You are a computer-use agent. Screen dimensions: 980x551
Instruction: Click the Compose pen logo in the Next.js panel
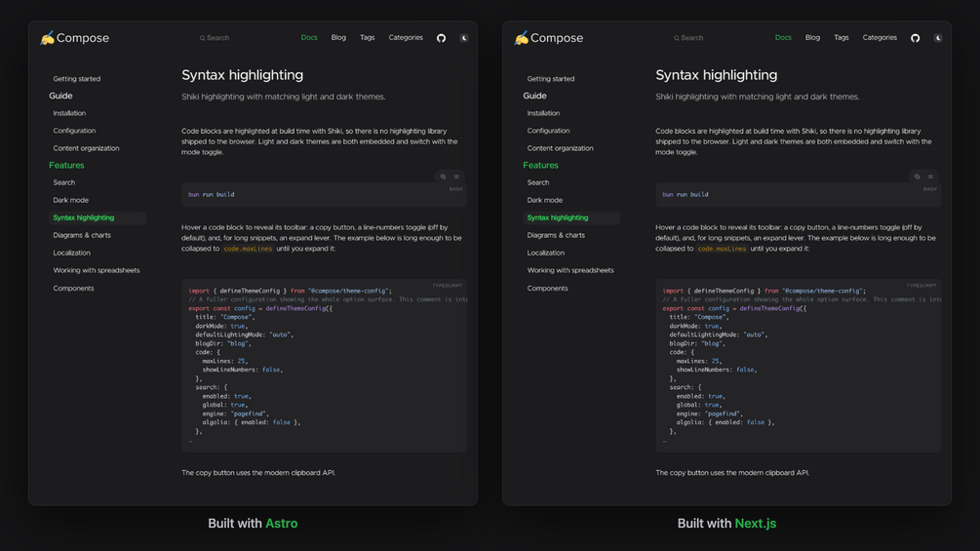pos(521,38)
